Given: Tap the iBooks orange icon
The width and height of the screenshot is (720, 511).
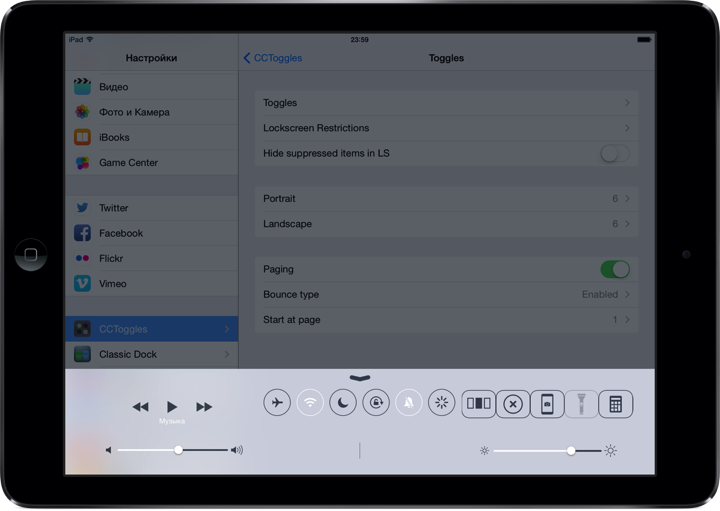Looking at the screenshot, I should click(82, 137).
